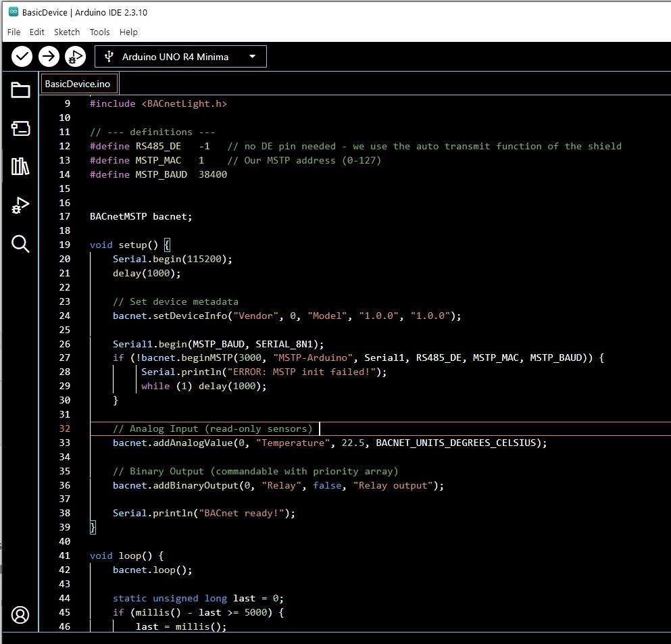Click the Upload arrow button
671x644 pixels.
[x=49, y=57]
